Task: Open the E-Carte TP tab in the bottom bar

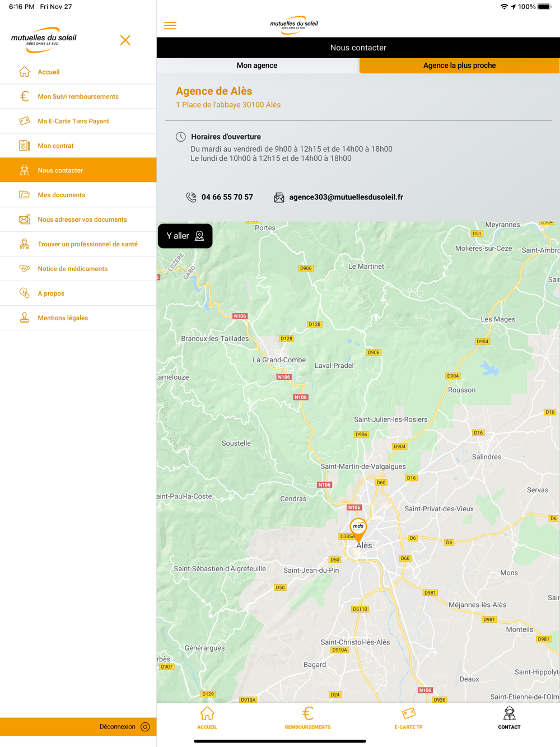Action: pyautogui.click(x=408, y=718)
